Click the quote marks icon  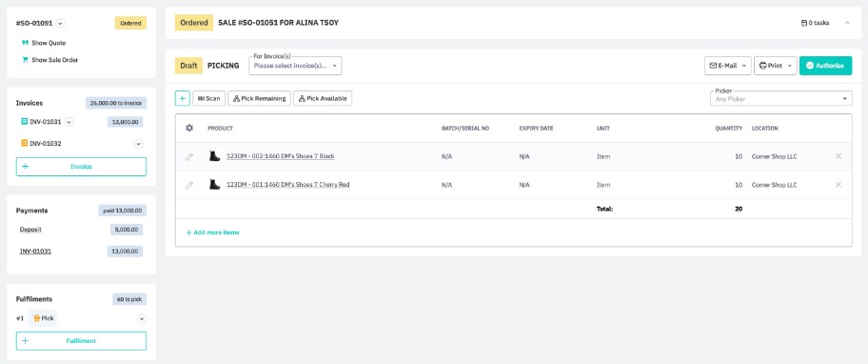tap(25, 43)
